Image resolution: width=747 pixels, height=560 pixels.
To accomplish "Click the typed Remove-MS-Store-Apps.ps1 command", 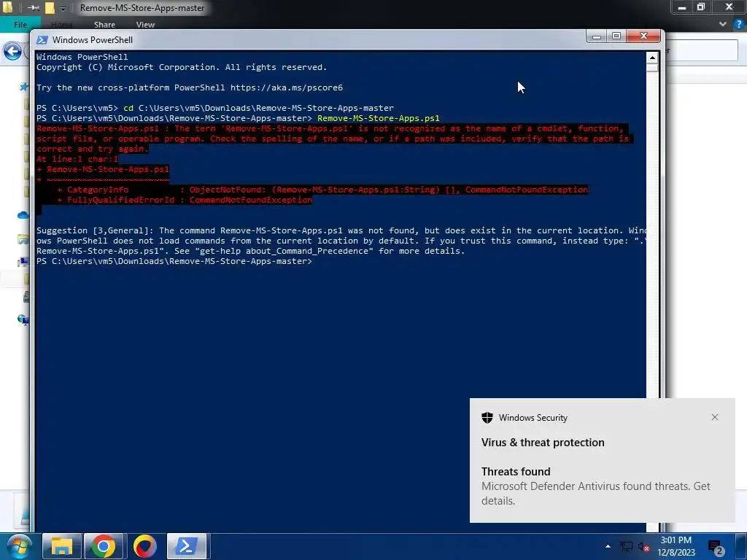I will [x=379, y=118].
